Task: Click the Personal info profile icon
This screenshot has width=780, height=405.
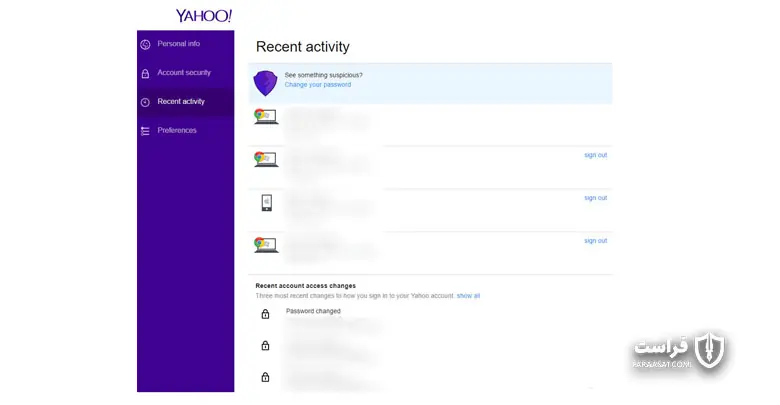Action: 145,45
